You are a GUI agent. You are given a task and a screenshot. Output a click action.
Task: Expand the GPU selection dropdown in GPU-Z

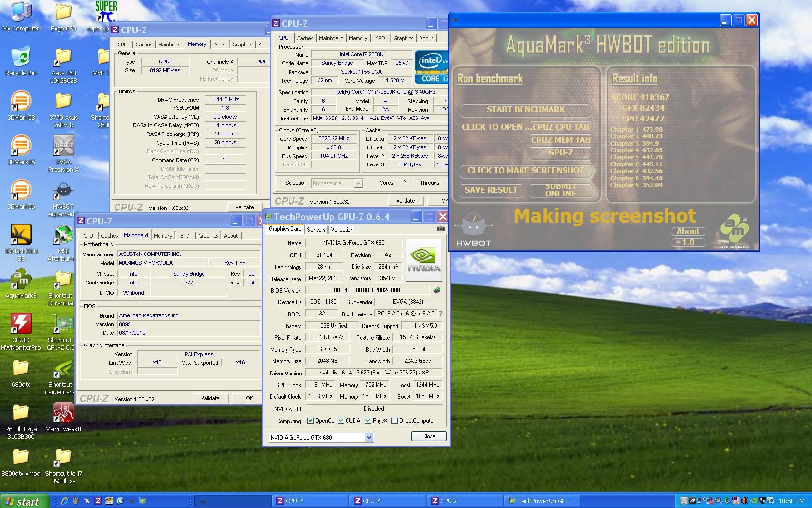click(369, 437)
